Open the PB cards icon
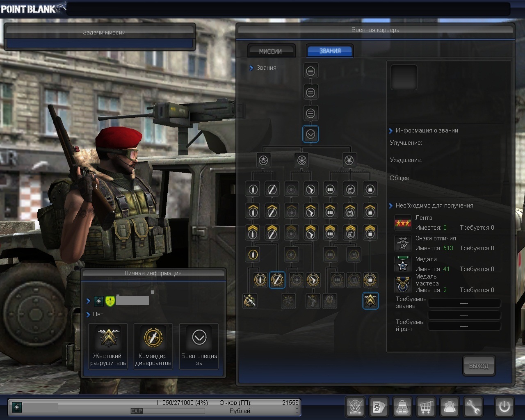 (379, 407)
